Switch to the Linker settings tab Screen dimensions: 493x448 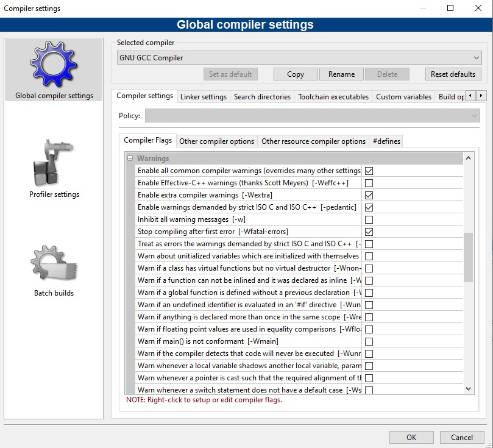[204, 96]
